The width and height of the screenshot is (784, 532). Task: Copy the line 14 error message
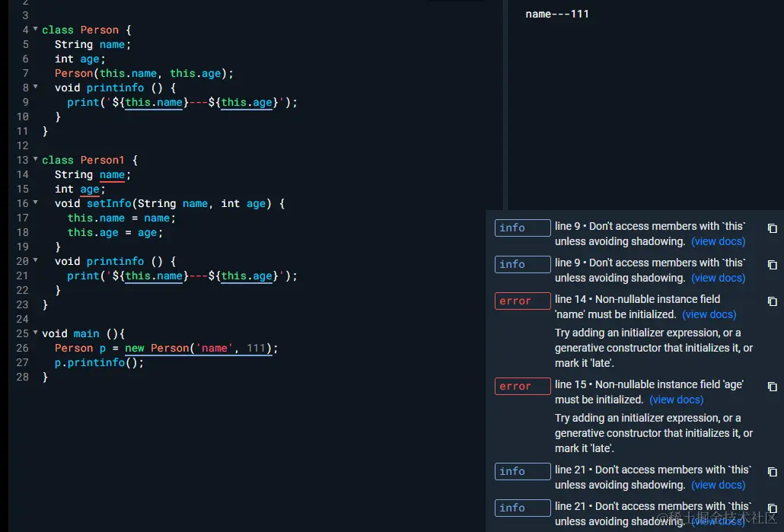point(772,301)
